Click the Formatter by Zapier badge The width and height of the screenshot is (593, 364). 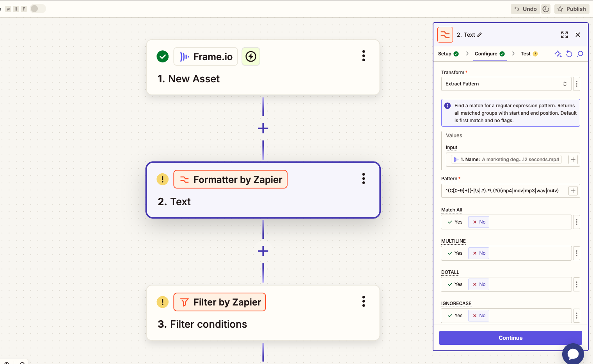[x=231, y=179]
